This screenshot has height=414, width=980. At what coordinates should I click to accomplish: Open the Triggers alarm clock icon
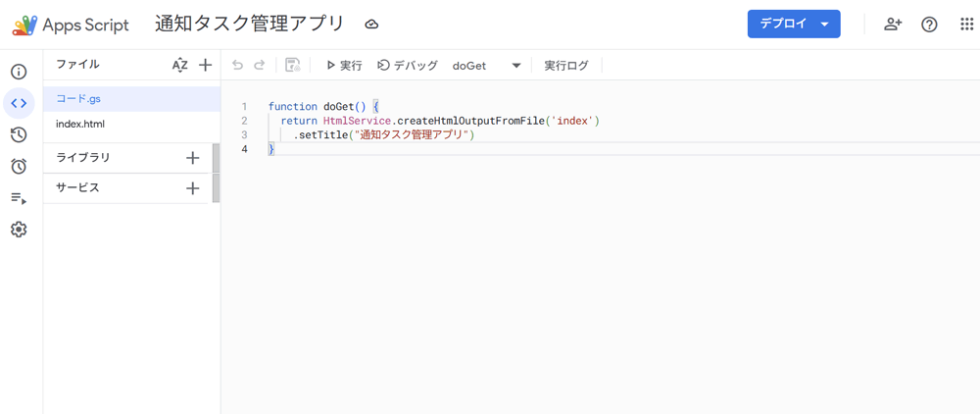[x=19, y=167]
